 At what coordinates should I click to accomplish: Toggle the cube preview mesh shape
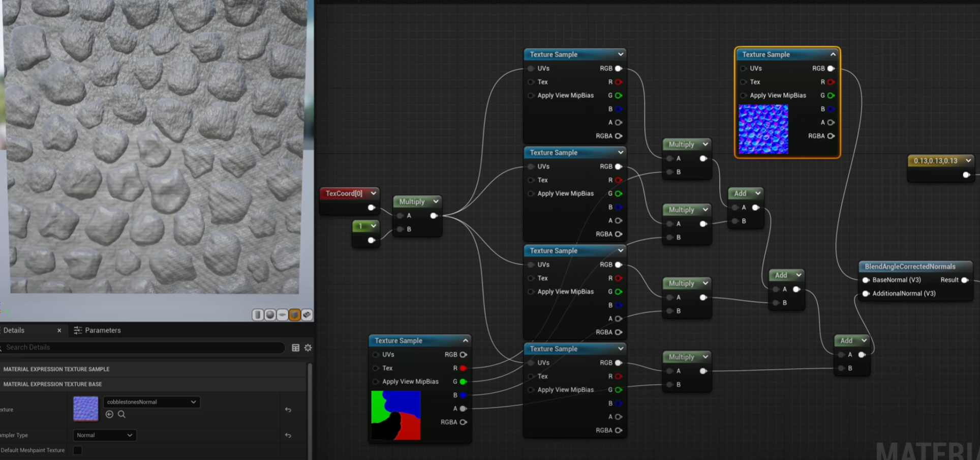(x=295, y=314)
